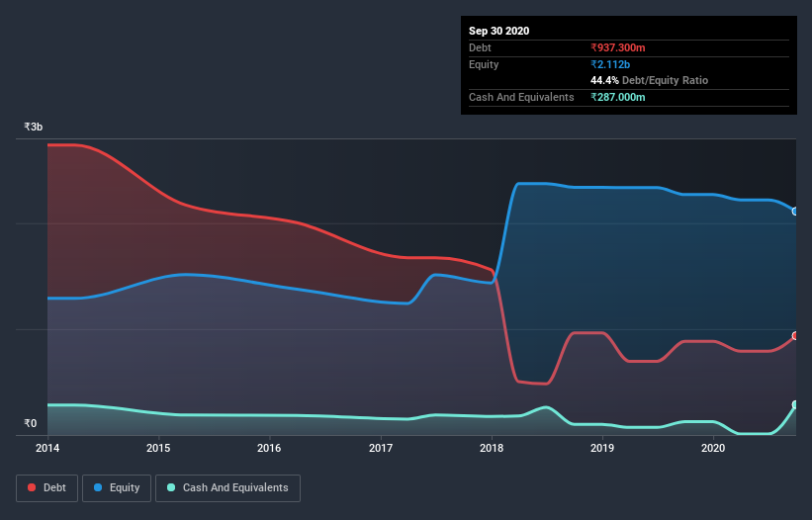Toggle the Debt legend button
This screenshot has height=520, width=812.
coord(46,488)
